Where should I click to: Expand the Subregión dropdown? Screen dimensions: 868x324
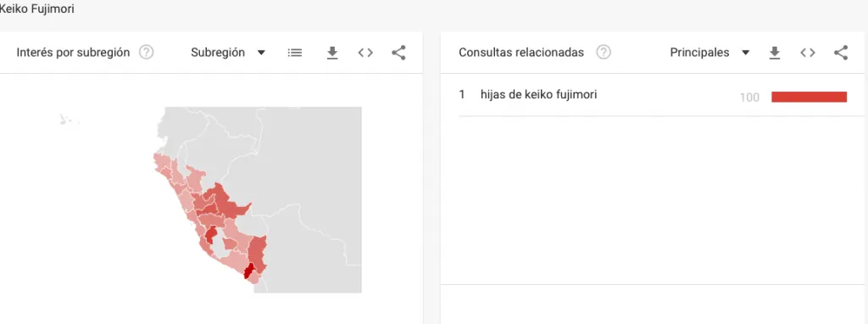[x=228, y=53]
